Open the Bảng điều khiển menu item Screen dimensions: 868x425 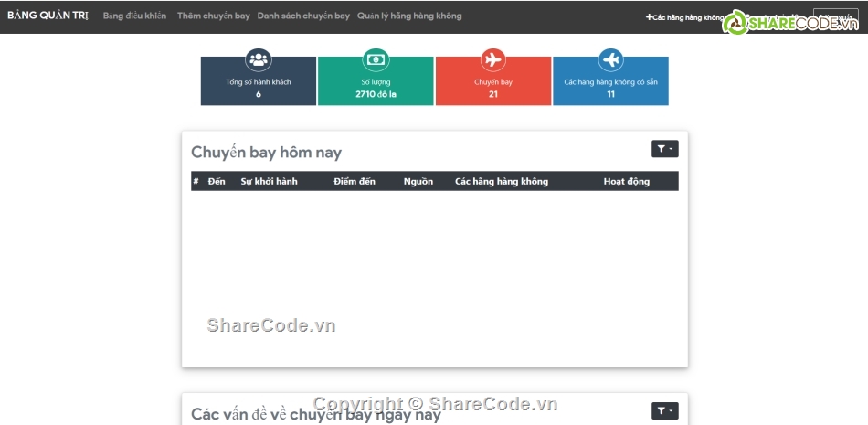pyautogui.click(x=134, y=16)
